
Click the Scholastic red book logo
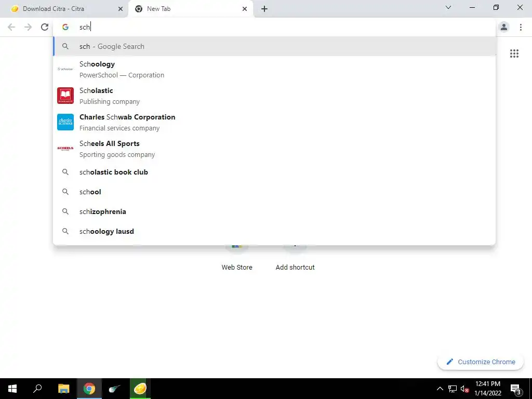click(x=65, y=96)
